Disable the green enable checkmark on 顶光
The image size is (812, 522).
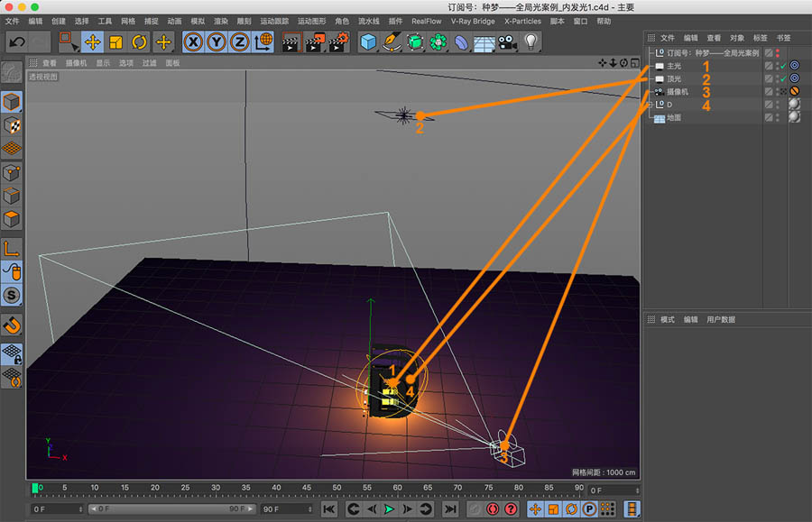pos(782,79)
